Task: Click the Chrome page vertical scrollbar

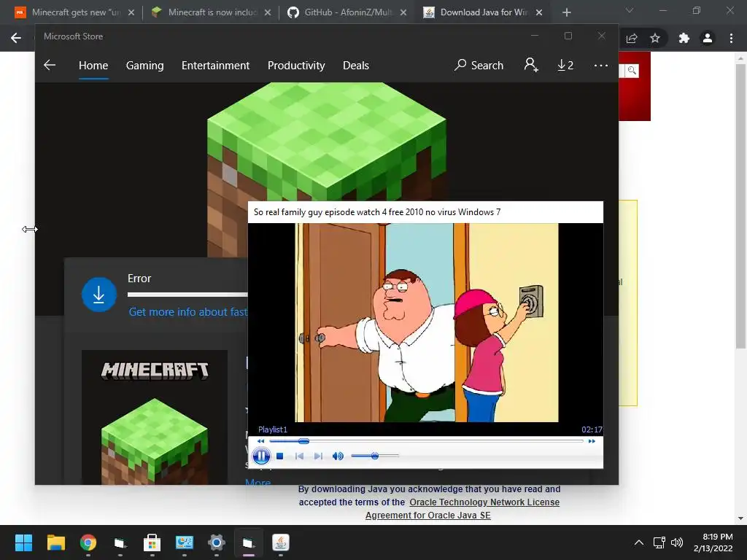Action: pos(740,205)
